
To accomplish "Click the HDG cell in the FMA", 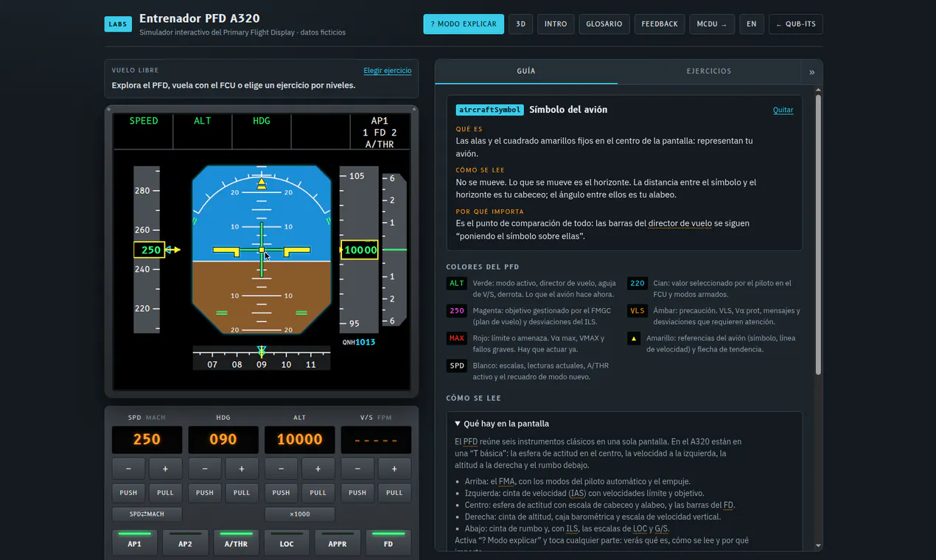I will point(262,132).
